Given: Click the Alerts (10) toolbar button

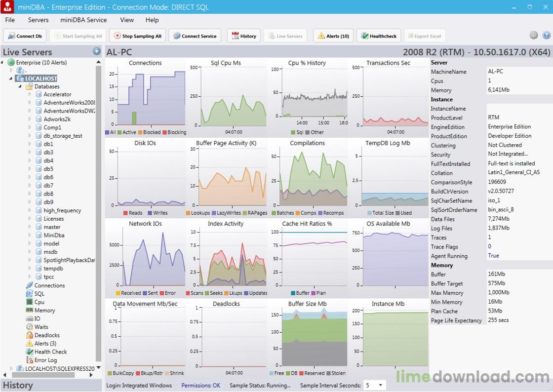Looking at the screenshot, I should [x=333, y=36].
